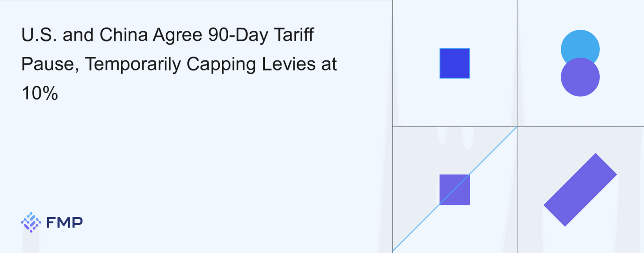
Task: Select the rotated purple rectangle
Action: pyautogui.click(x=580, y=190)
